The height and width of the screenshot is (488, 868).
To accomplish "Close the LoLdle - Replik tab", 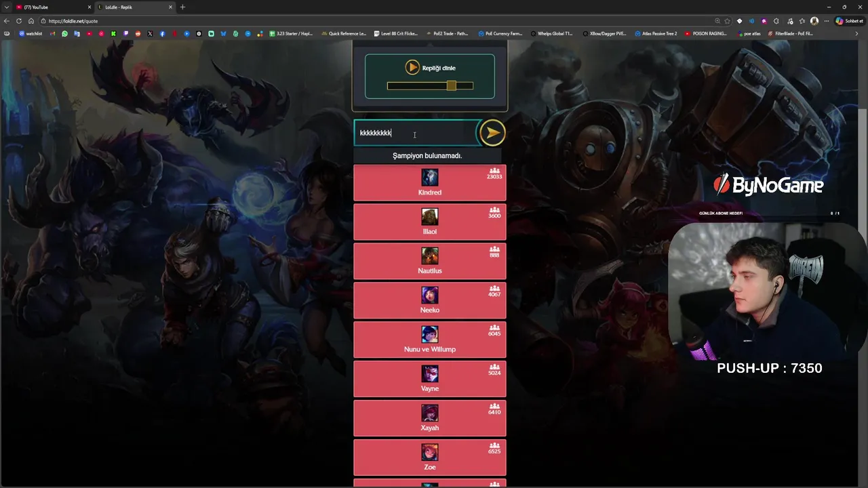I will point(170,7).
